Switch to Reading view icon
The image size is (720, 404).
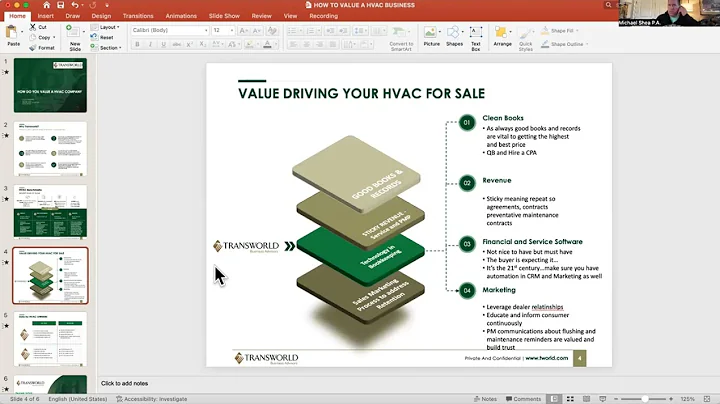tap(586, 399)
